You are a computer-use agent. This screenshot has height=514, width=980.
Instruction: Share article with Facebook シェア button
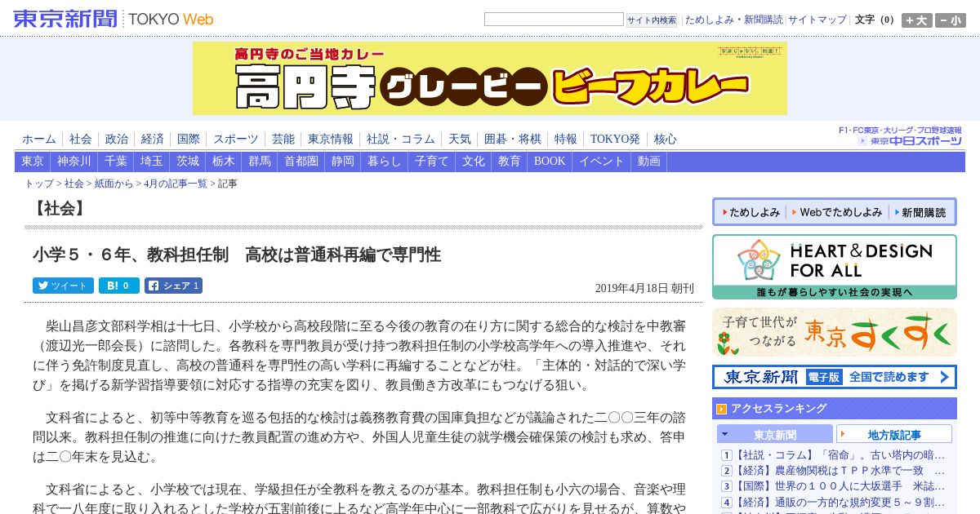pyautogui.click(x=173, y=286)
